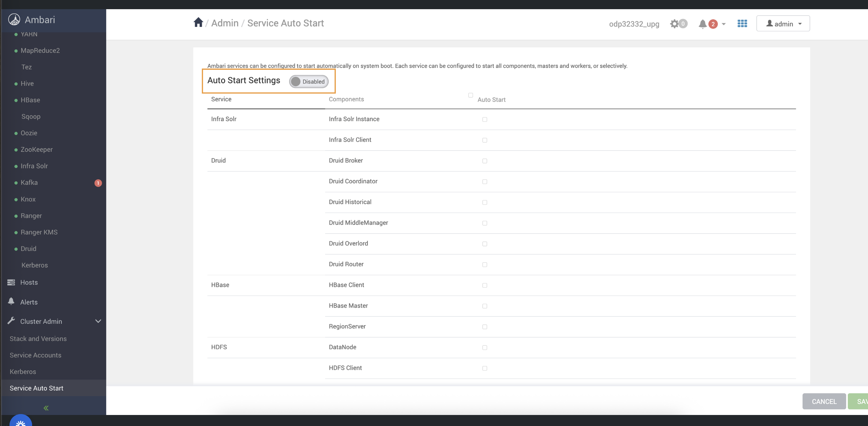The width and height of the screenshot is (868, 426).
Task: Click the CANCEL button
Action: pos(824,402)
